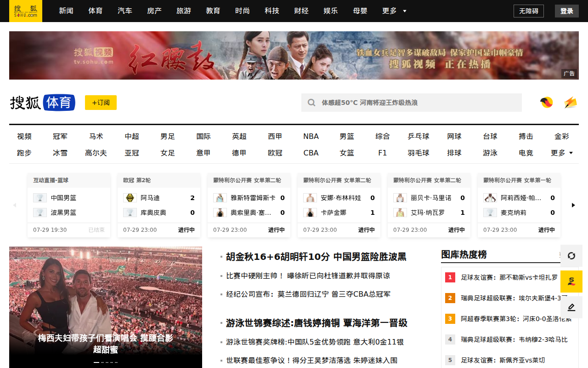Select the 英超 category tab
The height and width of the screenshot is (368, 588).
point(239,136)
